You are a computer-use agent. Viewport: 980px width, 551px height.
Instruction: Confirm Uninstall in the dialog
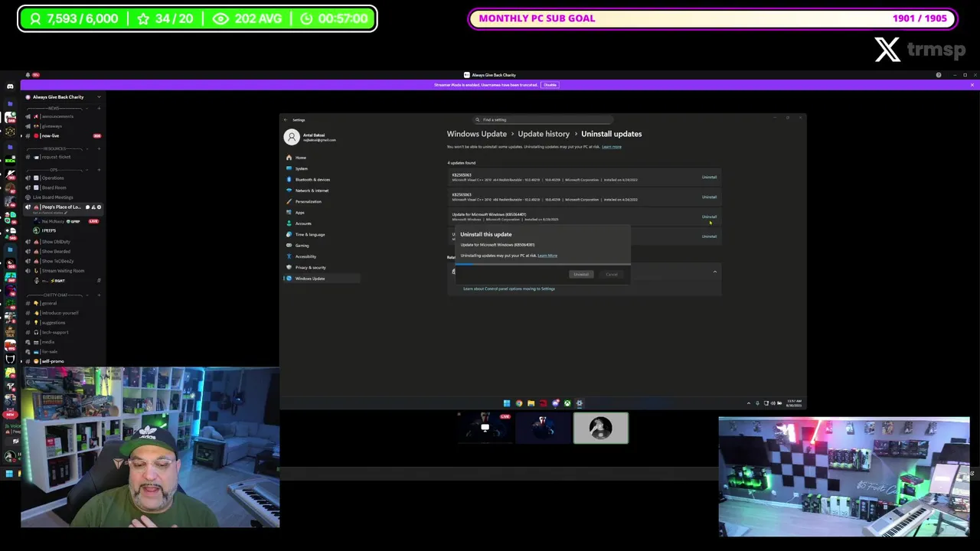[x=581, y=275]
